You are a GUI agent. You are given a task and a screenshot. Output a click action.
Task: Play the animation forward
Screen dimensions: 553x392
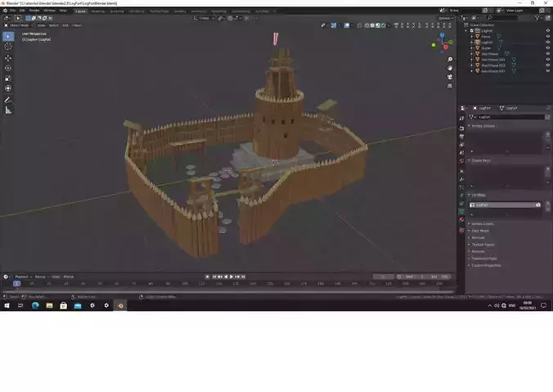(232, 277)
